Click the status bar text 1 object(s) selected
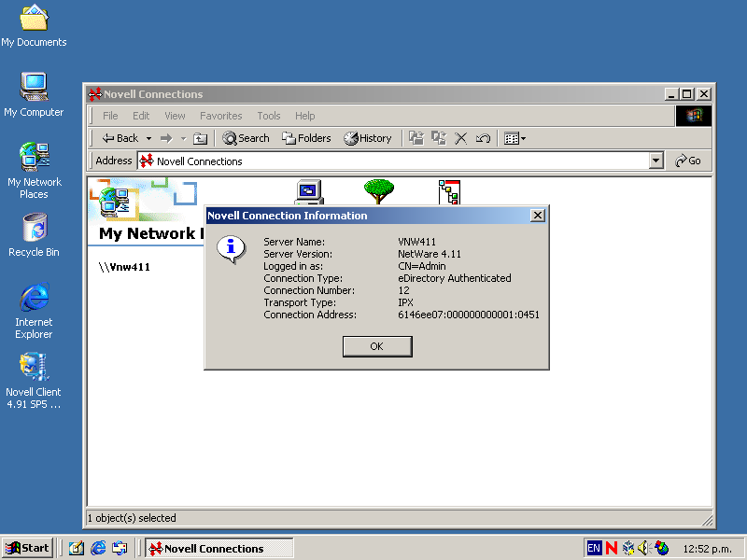The height and width of the screenshot is (560, 747). 132,518
